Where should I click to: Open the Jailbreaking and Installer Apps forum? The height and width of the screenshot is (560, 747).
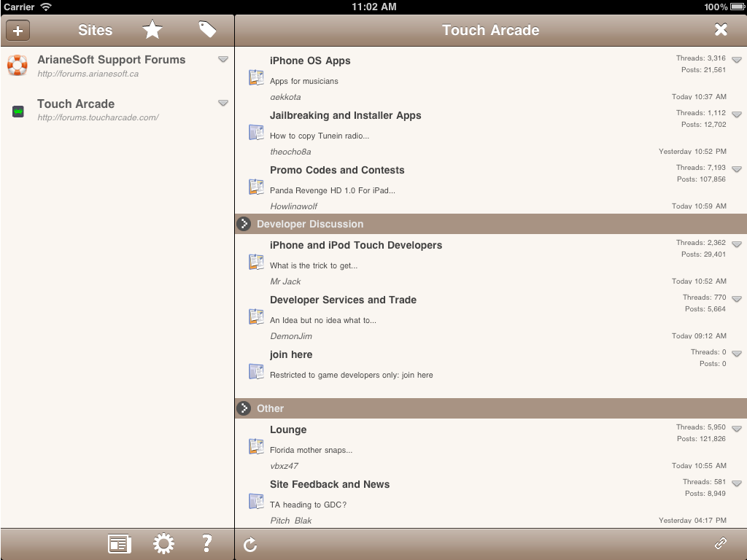click(x=345, y=116)
